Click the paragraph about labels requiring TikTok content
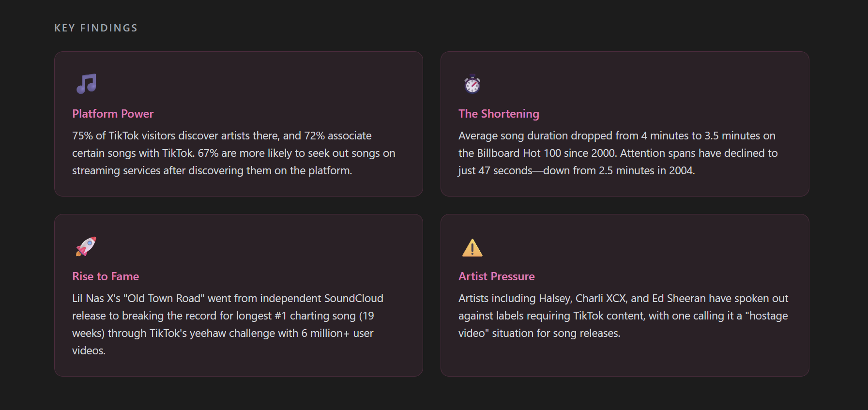 tap(623, 316)
